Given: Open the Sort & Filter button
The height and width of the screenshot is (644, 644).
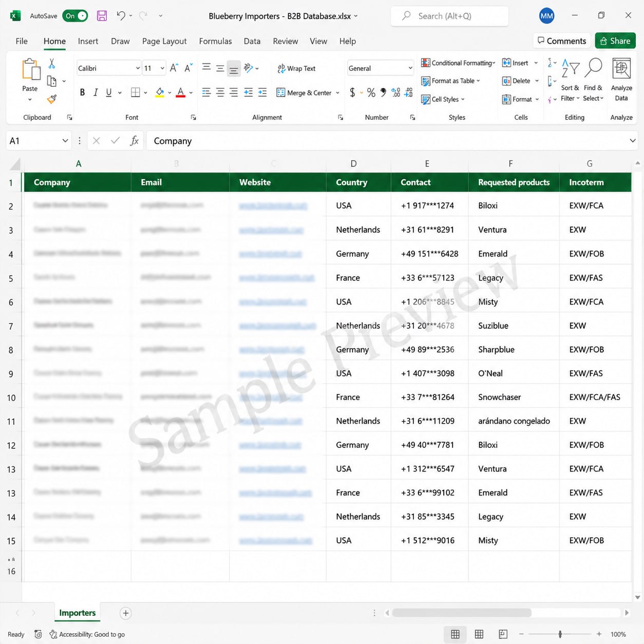Looking at the screenshot, I should pos(570,80).
